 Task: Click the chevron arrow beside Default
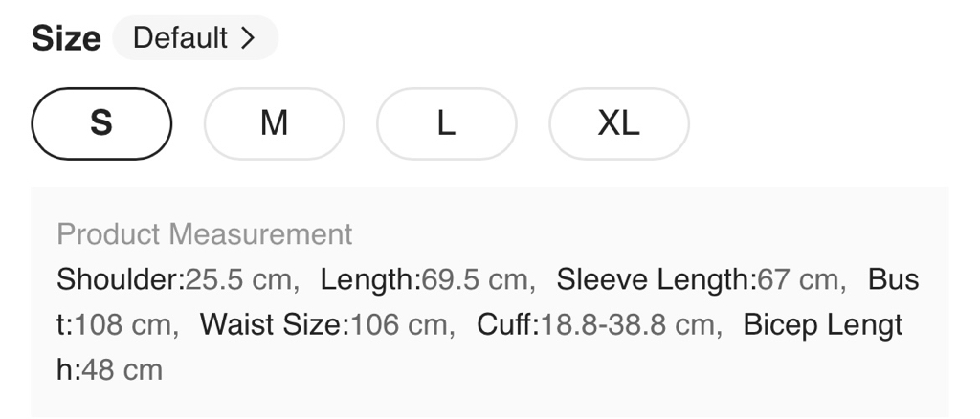coord(248,38)
